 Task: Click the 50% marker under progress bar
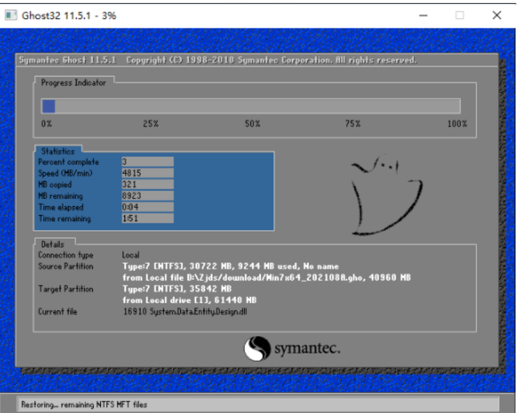pos(252,123)
